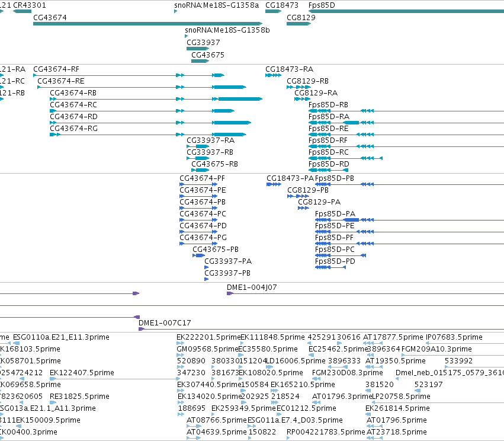The width and height of the screenshot is (504, 441).
Task: Click EST FGM230D08.3prime
Action: (347, 373)
